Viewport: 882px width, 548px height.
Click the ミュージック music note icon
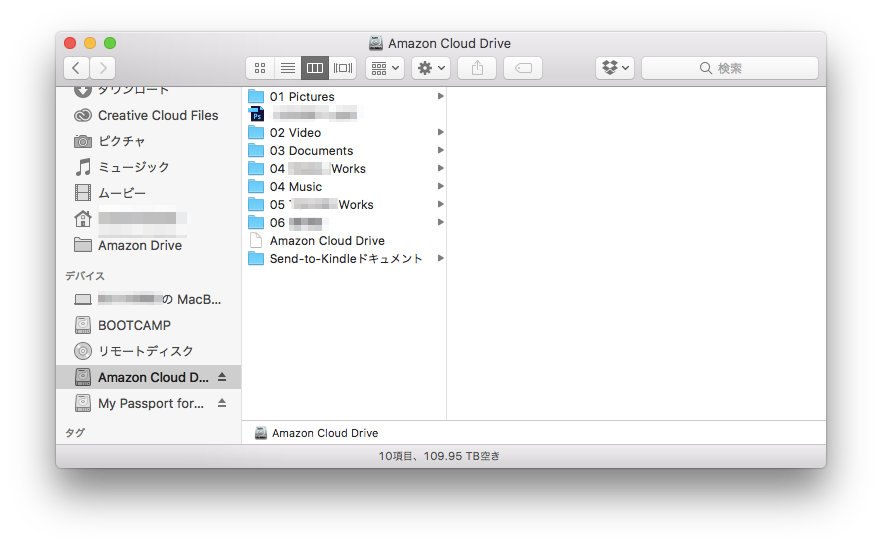[x=83, y=167]
